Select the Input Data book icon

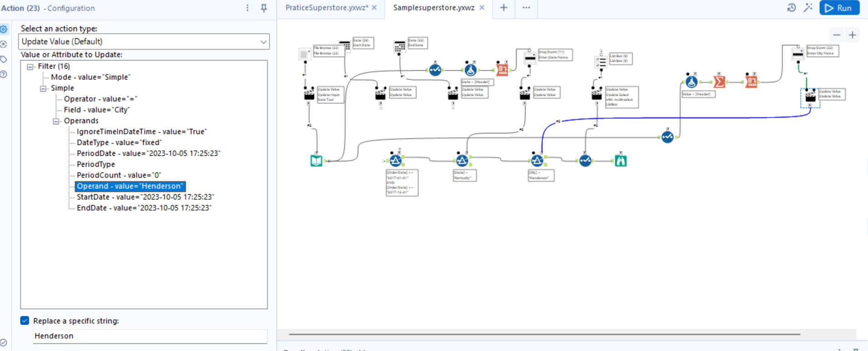pyautogui.click(x=316, y=161)
